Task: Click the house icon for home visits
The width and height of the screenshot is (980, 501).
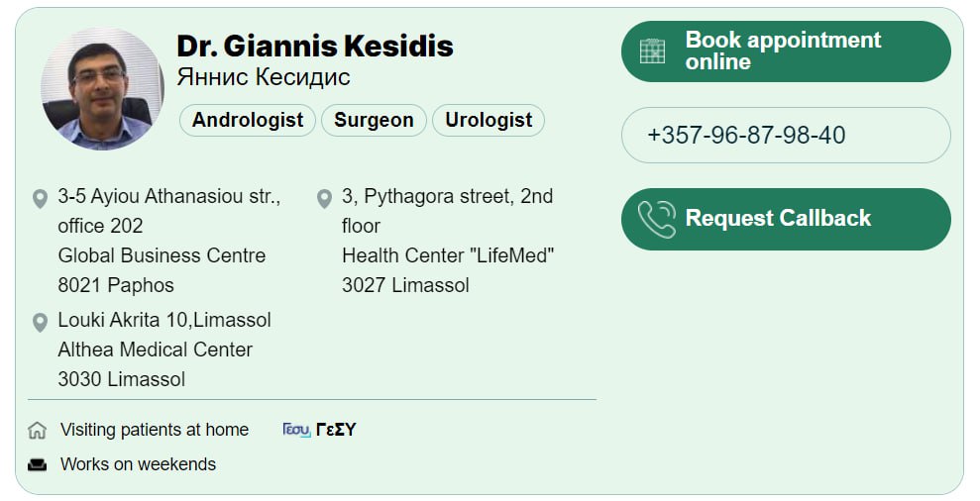Action: 38,431
